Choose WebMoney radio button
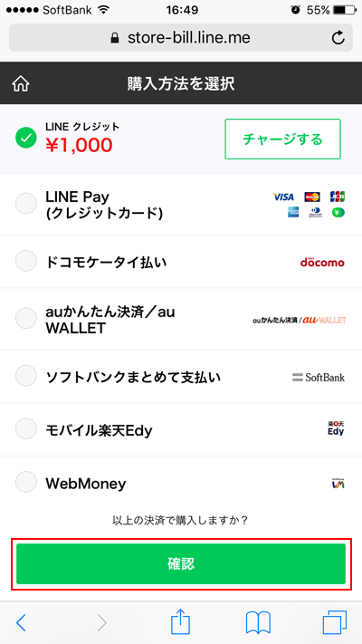The width and height of the screenshot is (362, 644). click(26, 482)
